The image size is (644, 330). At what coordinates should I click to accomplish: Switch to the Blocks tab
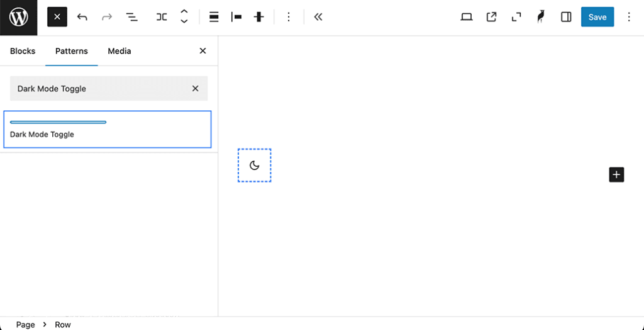[23, 51]
